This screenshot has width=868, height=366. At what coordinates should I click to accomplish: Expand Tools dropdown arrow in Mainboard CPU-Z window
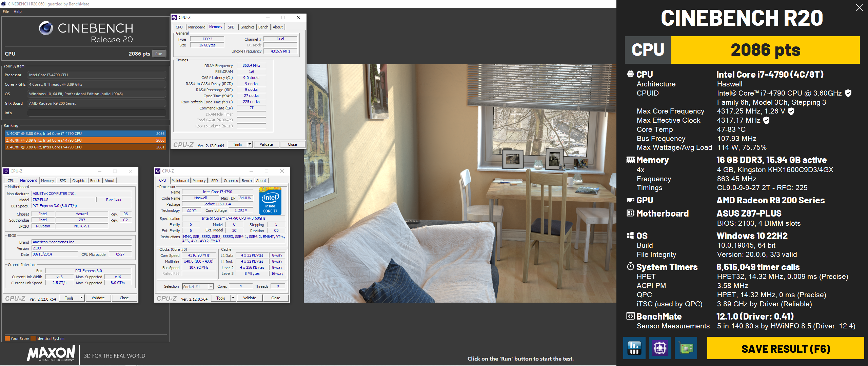81,298
